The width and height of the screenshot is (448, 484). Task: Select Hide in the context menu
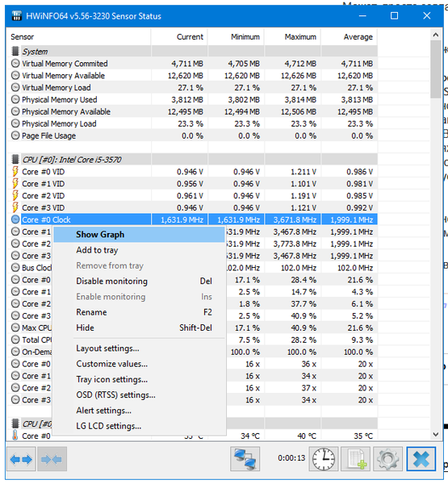tap(139, 328)
